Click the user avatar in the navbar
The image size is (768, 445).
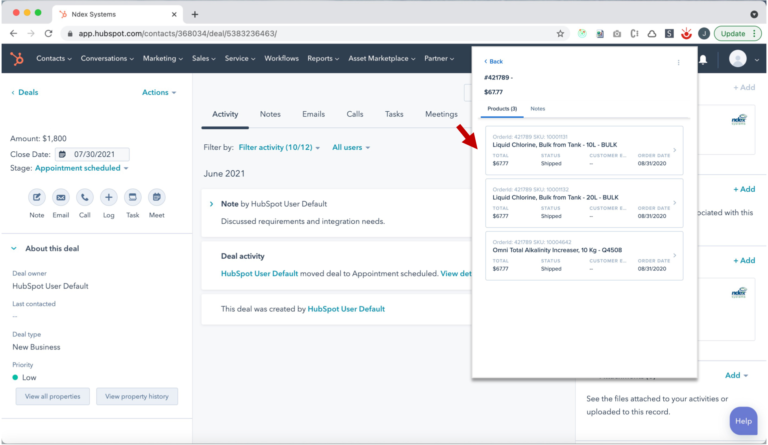click(x=738, y=59)
